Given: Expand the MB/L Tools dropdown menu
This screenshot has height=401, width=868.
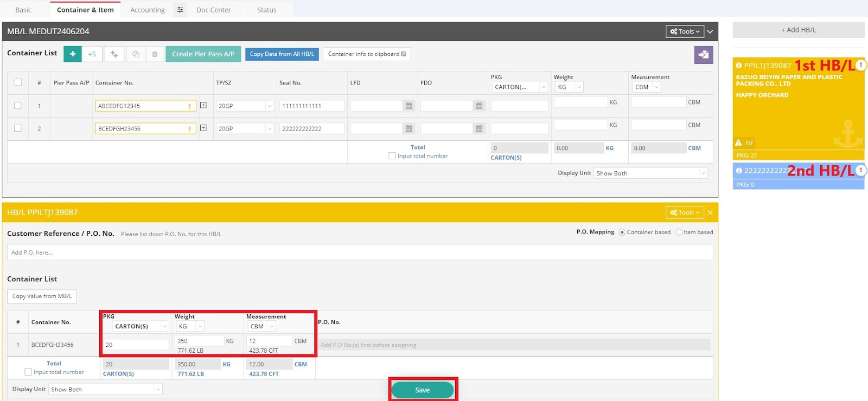Looking at the screenshot, I should point(684,31).
